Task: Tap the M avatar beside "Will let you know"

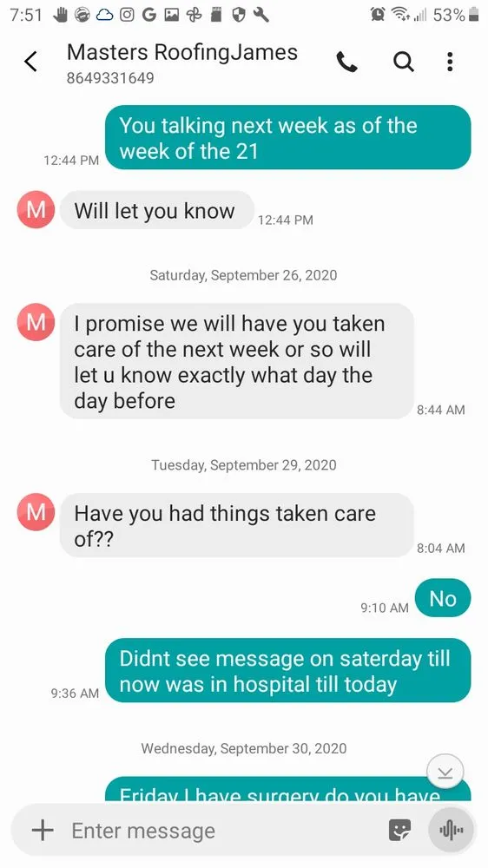Action: [x=36, y=210]
